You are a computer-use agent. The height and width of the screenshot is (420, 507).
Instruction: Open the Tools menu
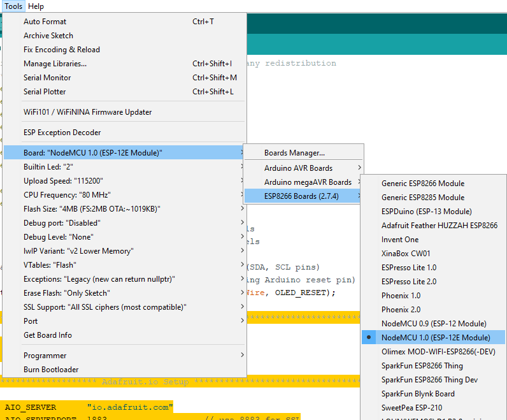tap(13, 6)
